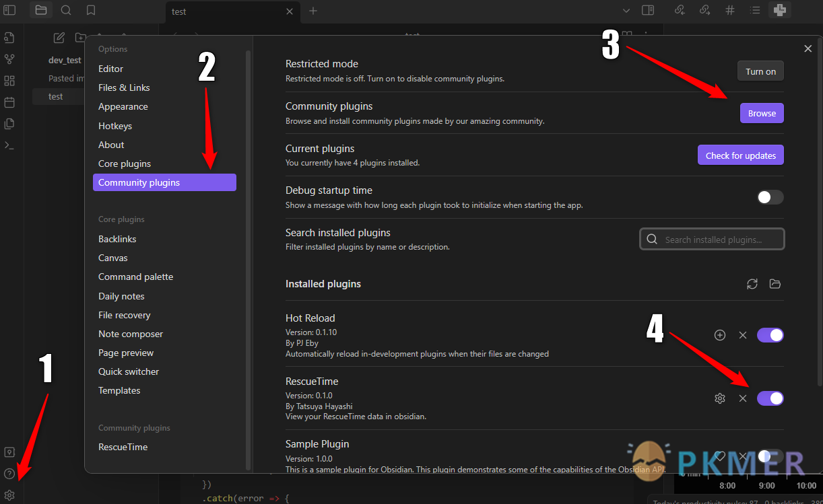The height and width of the screenshot is (504, 823).
Task: Open the search icon in top bar
Action: click(x=66, y=10)
